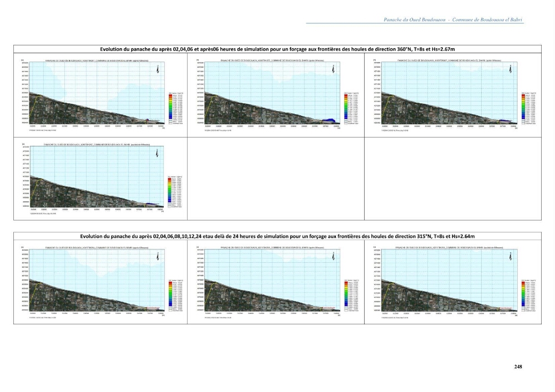Viewport: 555px width, 392px height.
Task: Click the north arrow in the right 315°N map
Action: point(511,257)
